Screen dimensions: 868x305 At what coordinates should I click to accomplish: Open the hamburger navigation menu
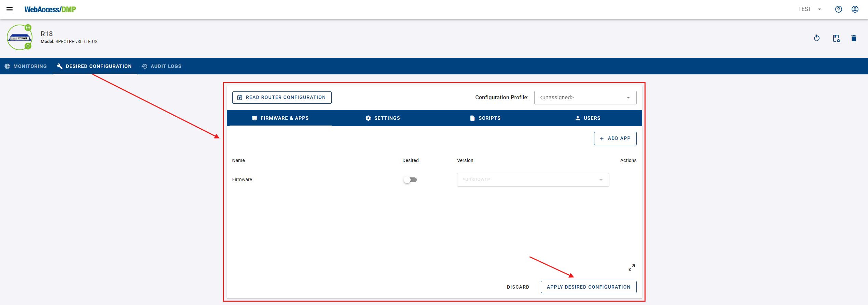[10, 9]
